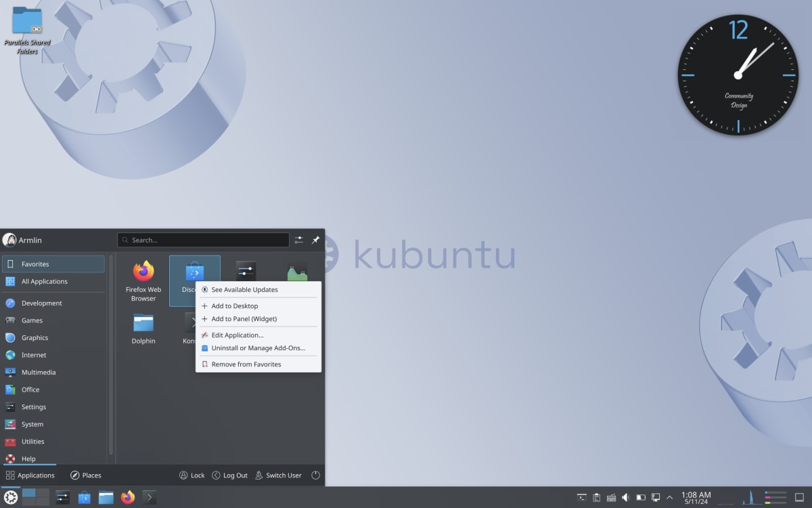Open the Settings category
The image size is (812, 508).
pyautogui.click(x=53, y=407)
